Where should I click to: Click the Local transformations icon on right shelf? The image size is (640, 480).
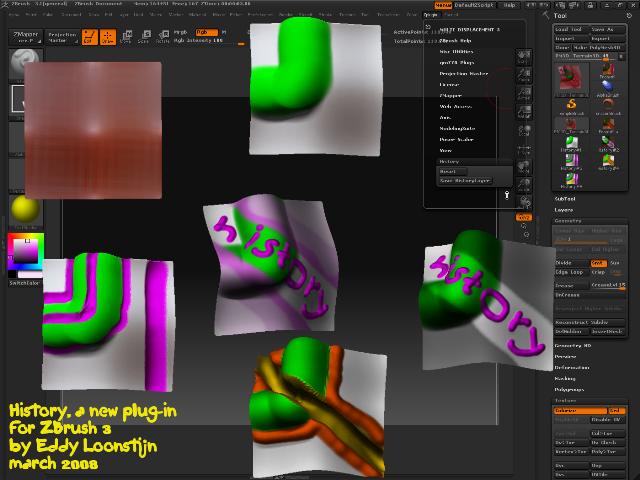click(524, 130)
